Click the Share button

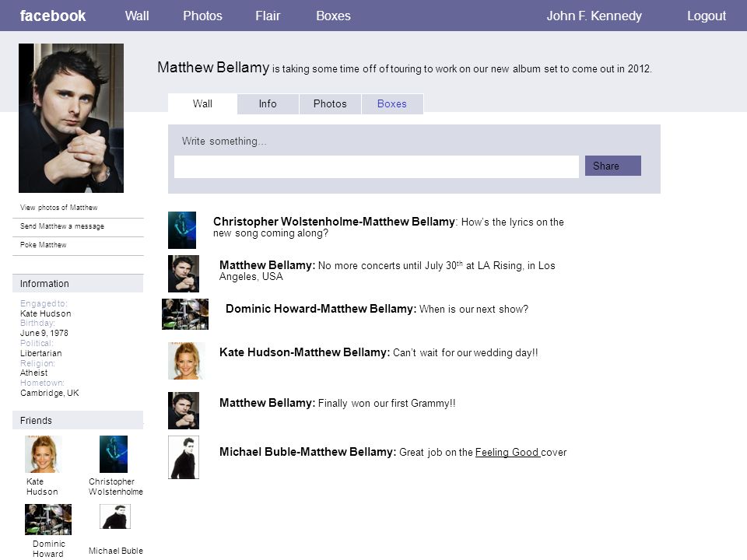coord(612,166)
